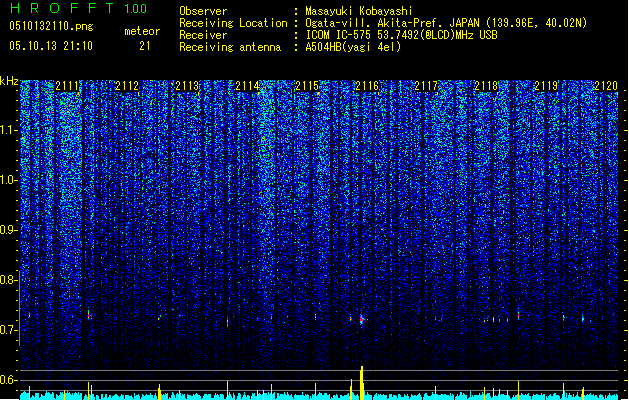The height and width of the screenshot is (400, 629).
Task: Click the version number 1.0.0
Action: [136, 8]
